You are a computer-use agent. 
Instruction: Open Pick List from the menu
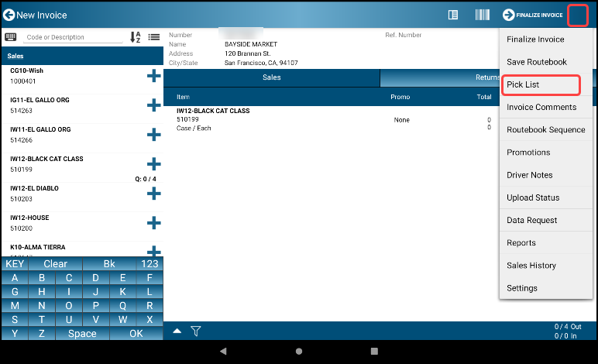click(x=546, y=84)
